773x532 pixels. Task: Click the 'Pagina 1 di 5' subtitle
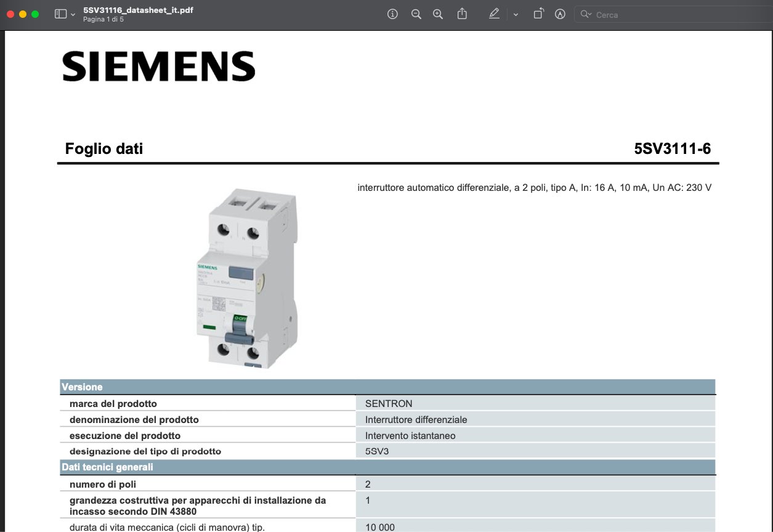[x=103, y=20]
